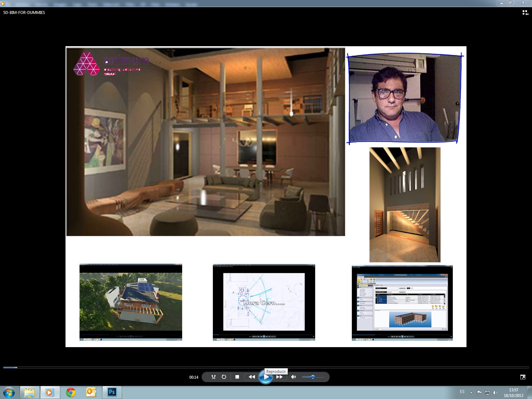Toggle shuffle mode in player
The image size is (532, 399).
tap(213, 377)
